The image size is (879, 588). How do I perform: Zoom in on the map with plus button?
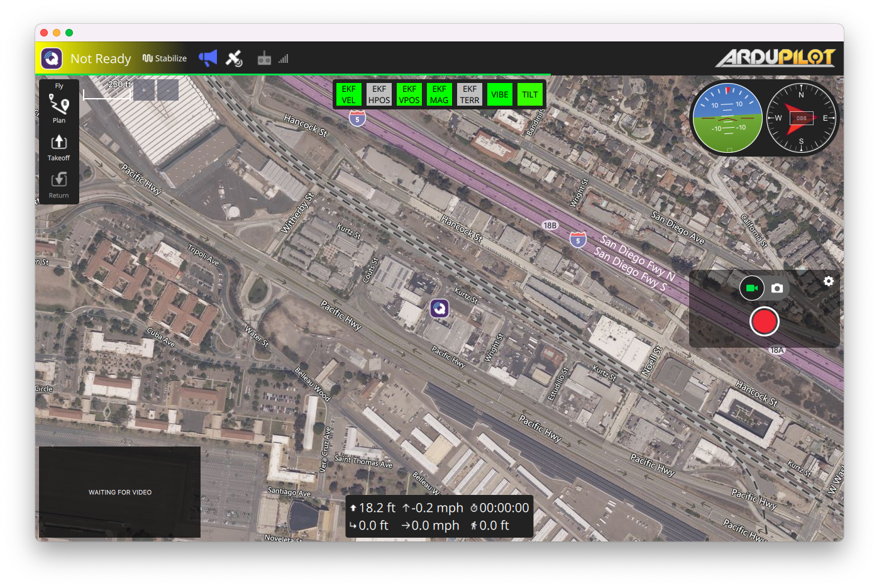tap(144, 89)
